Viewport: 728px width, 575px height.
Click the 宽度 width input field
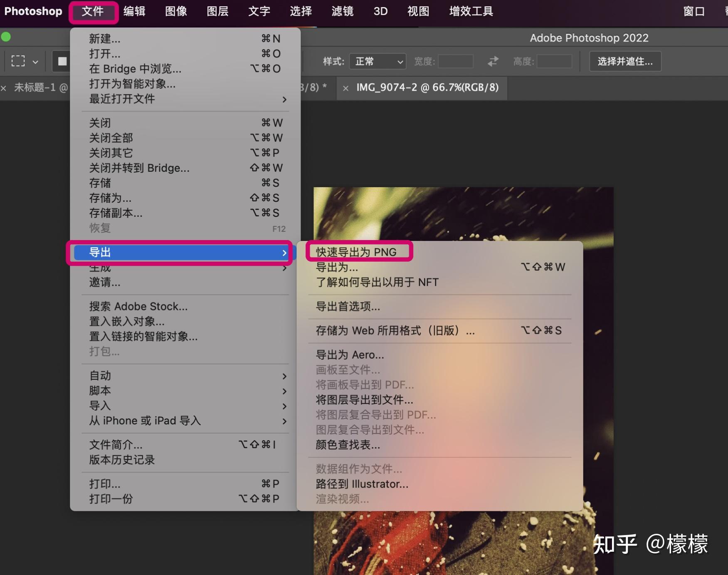coord(455,61)
